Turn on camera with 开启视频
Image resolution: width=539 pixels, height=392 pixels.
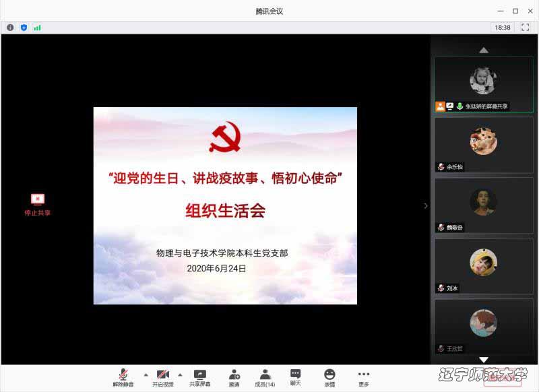tap(162, 377)
